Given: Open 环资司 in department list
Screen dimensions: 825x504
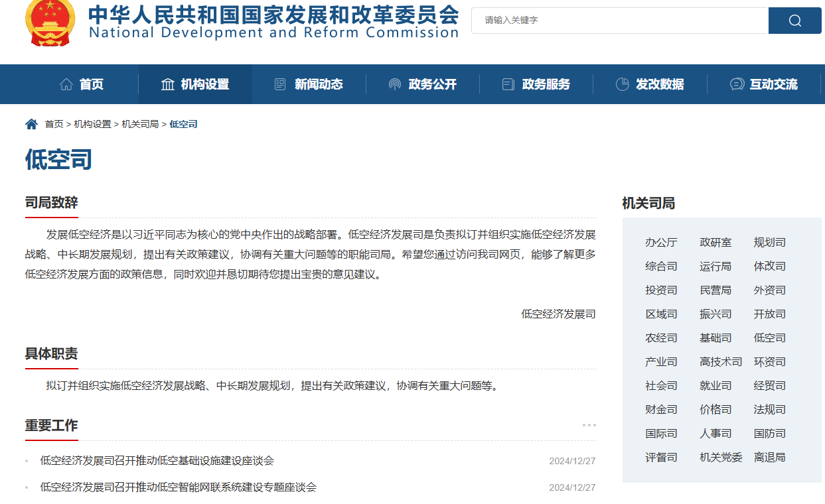Looking at the screenshot, I should coord(769,361).
